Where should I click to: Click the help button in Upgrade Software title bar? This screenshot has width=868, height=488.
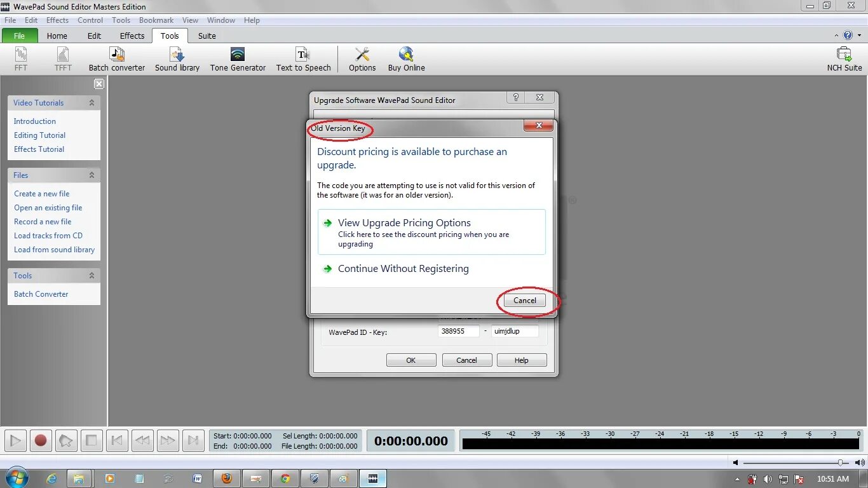pyautogui.click(x=516, y=97)
